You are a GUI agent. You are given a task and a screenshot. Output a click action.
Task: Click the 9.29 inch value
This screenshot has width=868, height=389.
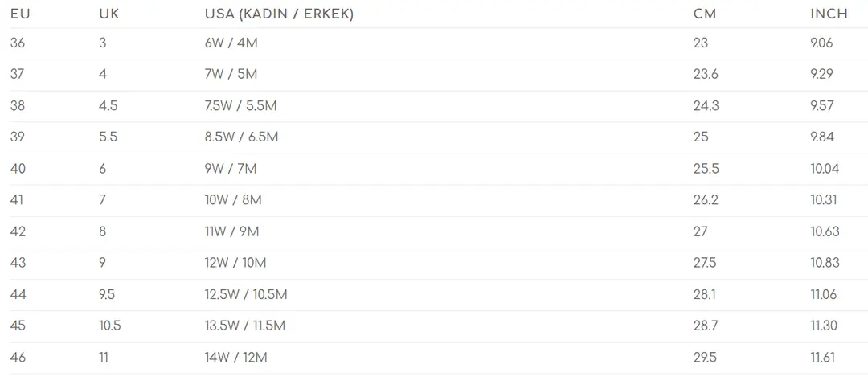[x=821, y=74]
